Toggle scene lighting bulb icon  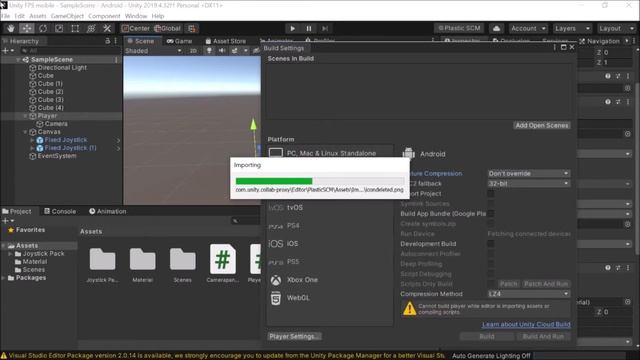[x=209, y=51]
